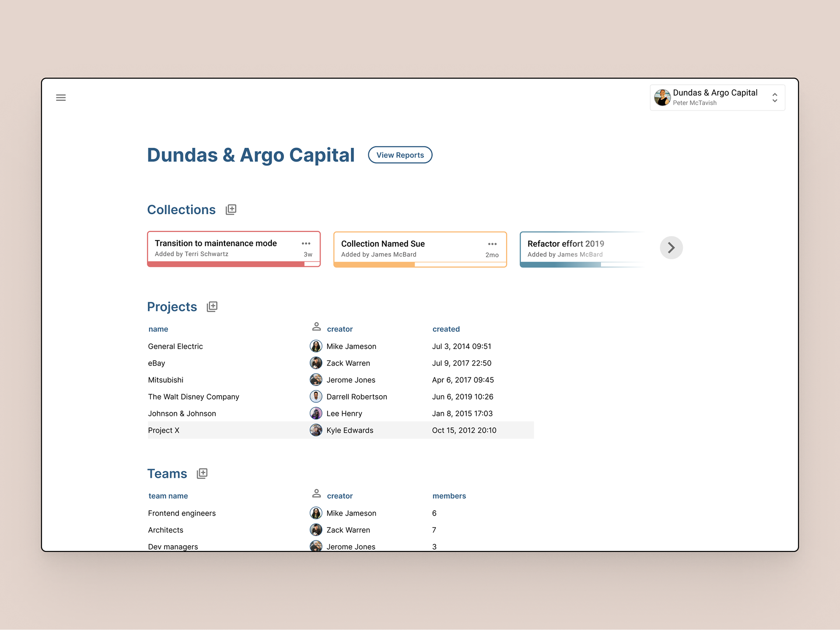Click the Projects section heading
The width and height of the screenshot is (840, 630).
[x=172, y=307]
